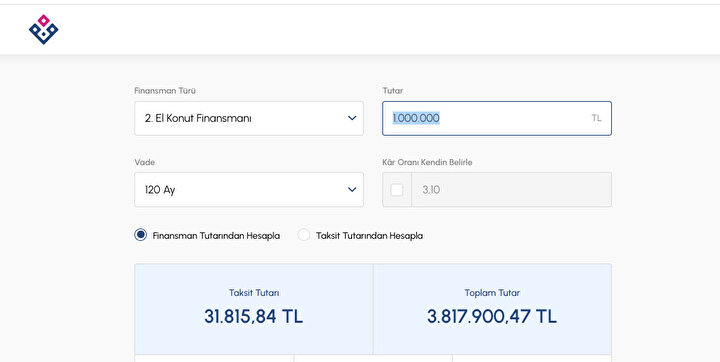Click the 31.815,84 TL installment value
This screenshot has height=362, width=720.
point(253,317)
